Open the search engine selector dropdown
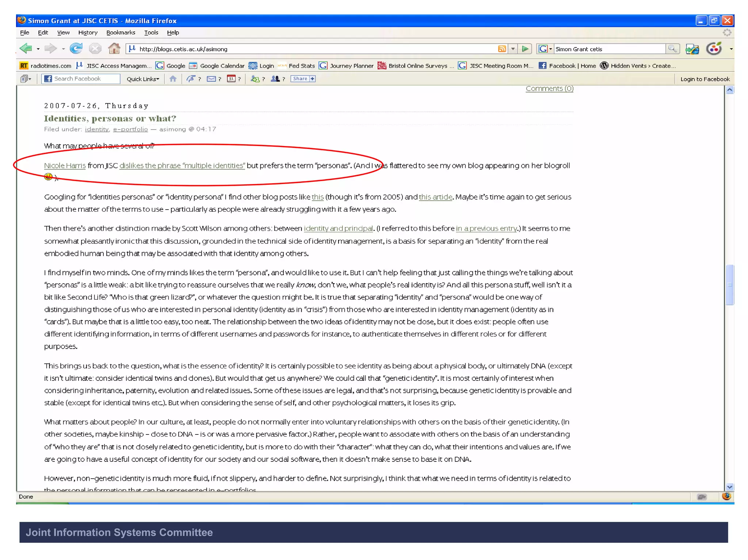This screenshot has width=748, height=560. click(x=550, y=49)
